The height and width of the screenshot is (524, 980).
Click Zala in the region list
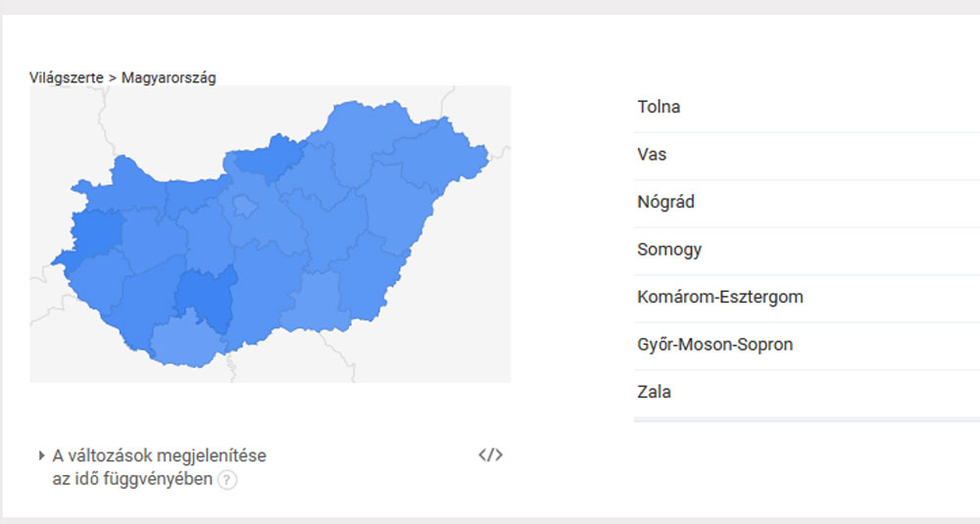click(x=807, y=392)
